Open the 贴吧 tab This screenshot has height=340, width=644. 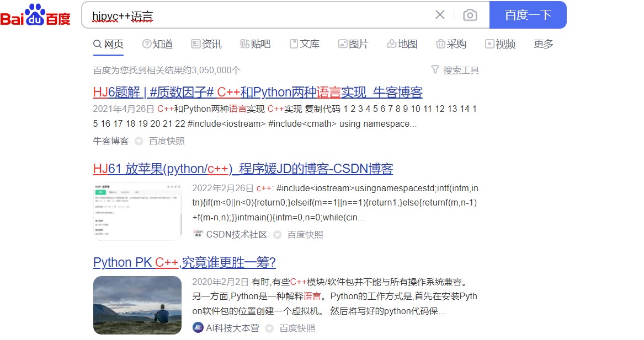(255, 44)
